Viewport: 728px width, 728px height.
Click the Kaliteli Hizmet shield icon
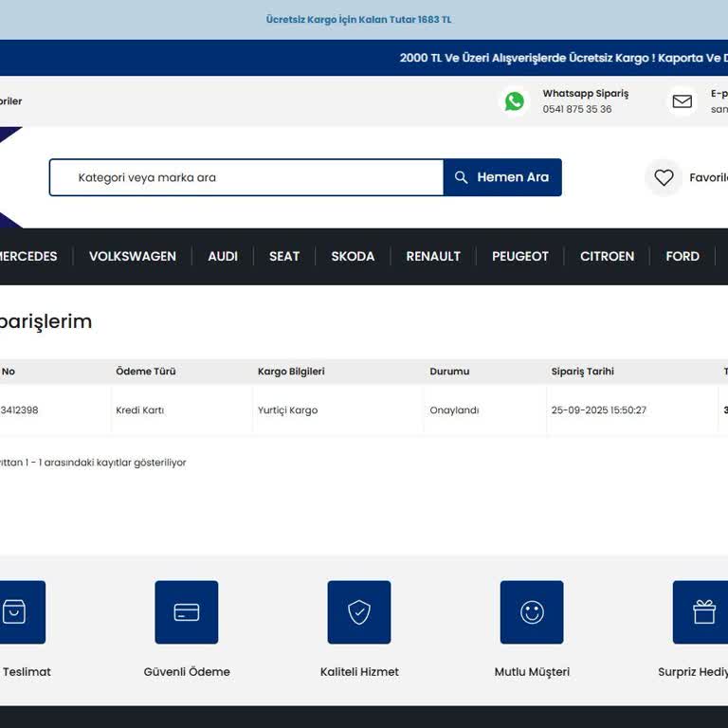tap(359, 612)
